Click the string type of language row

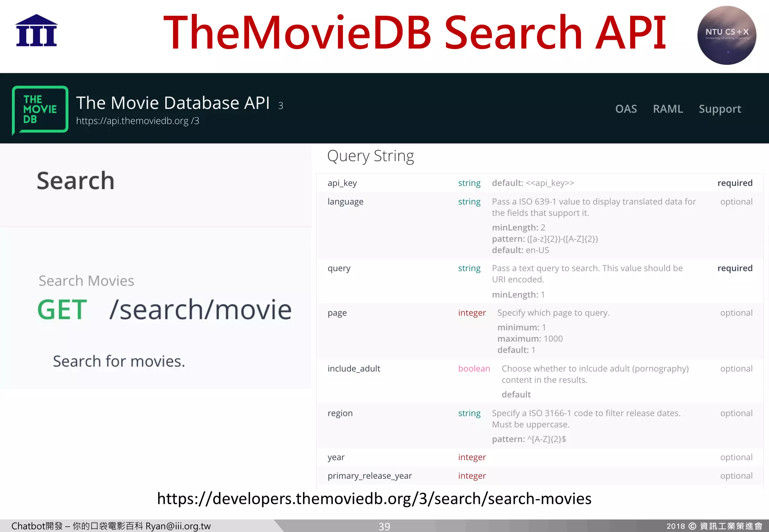tap(469, 202)
